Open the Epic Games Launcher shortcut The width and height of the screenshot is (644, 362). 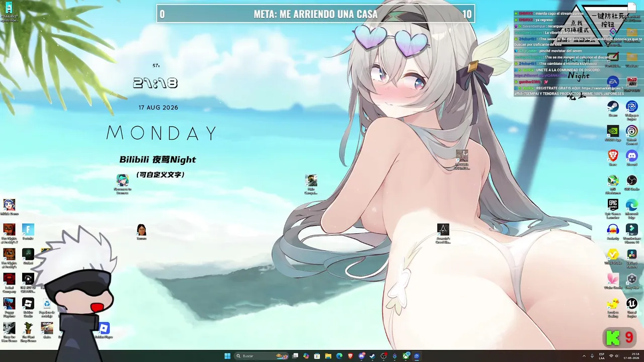pyautogui.click(x=612, y=209)
